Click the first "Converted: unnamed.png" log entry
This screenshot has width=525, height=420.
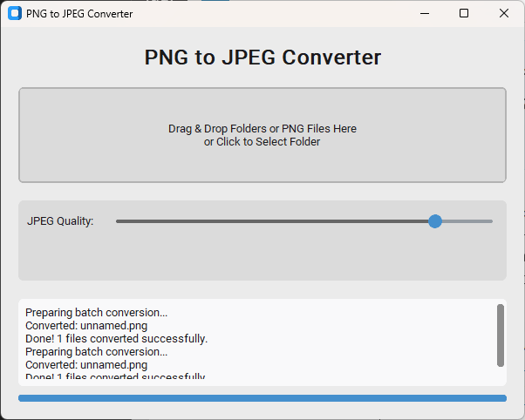(x=86, y=325)
